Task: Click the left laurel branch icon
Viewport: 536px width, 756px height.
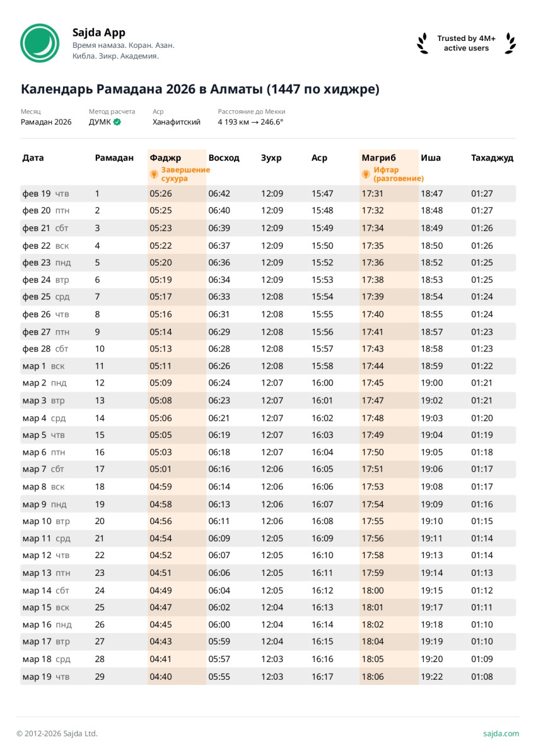Action: (422, 43)
